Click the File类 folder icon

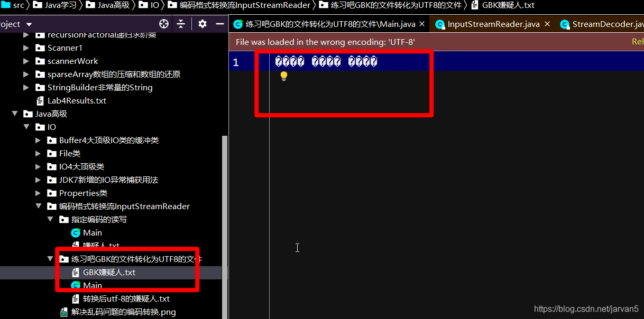[51, 154]
